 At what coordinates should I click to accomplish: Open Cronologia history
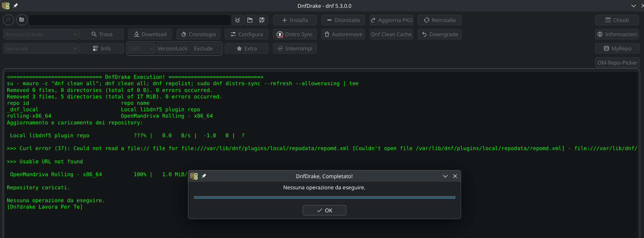(198, 34)
